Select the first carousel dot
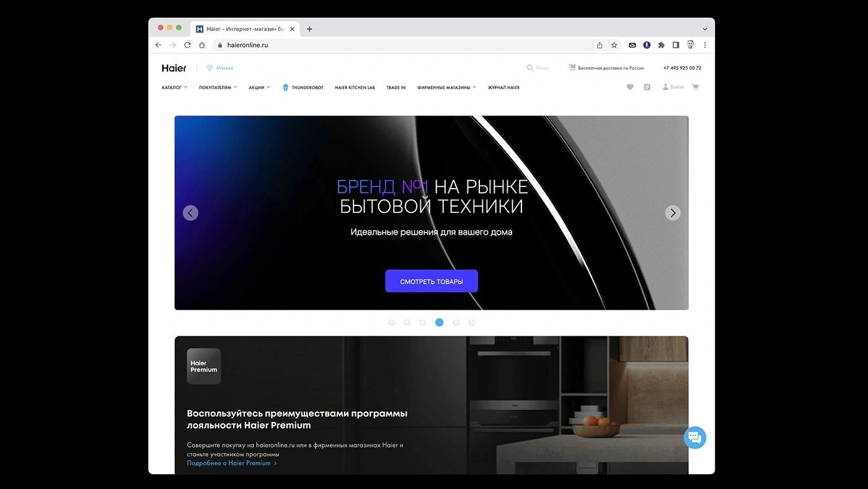 [392, 323]
